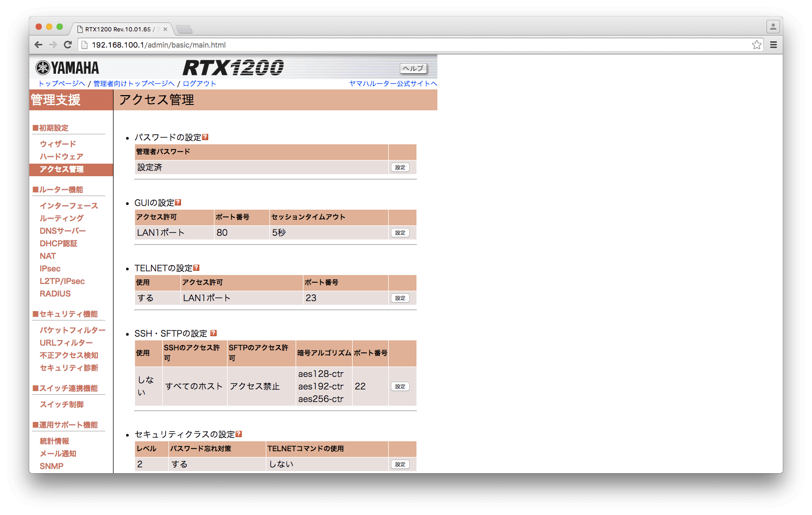Click the 設定済 password status cell
Screen dimensions: 812x515
click(x=262, y=167)
